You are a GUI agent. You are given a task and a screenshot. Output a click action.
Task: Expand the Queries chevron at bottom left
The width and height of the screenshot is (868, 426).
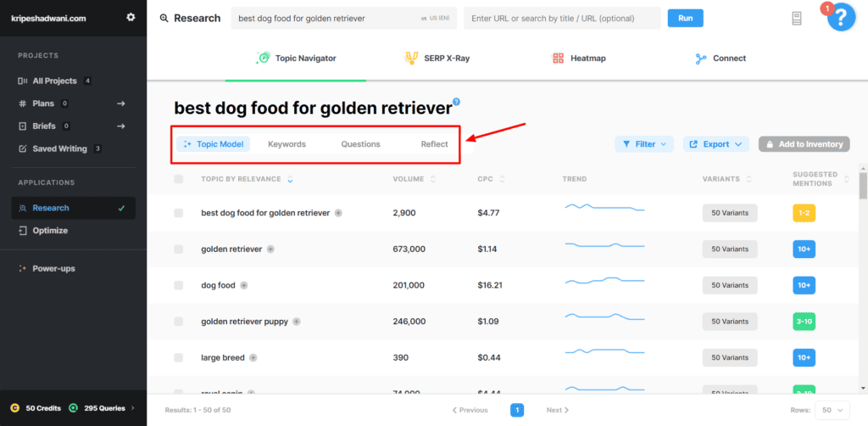click(x=132, y=408)
